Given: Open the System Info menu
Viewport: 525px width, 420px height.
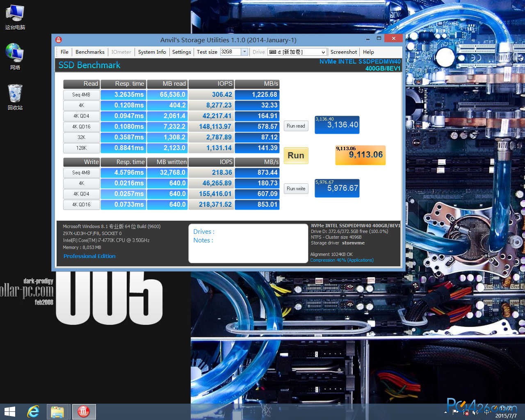Looking at the screenshot, I should pyautogui.click(x=152, y=52).
